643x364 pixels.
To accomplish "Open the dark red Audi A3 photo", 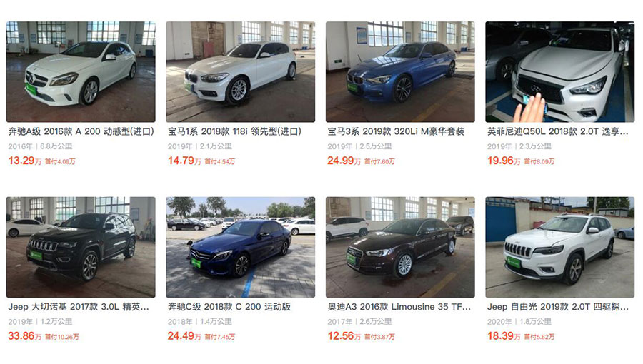I will [x=400, y=247].
